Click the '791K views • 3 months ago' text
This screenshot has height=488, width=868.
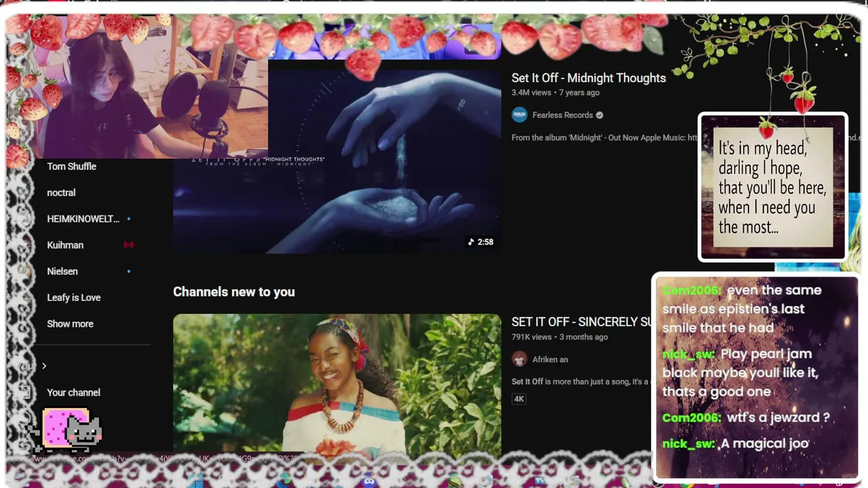pos(559,337)
